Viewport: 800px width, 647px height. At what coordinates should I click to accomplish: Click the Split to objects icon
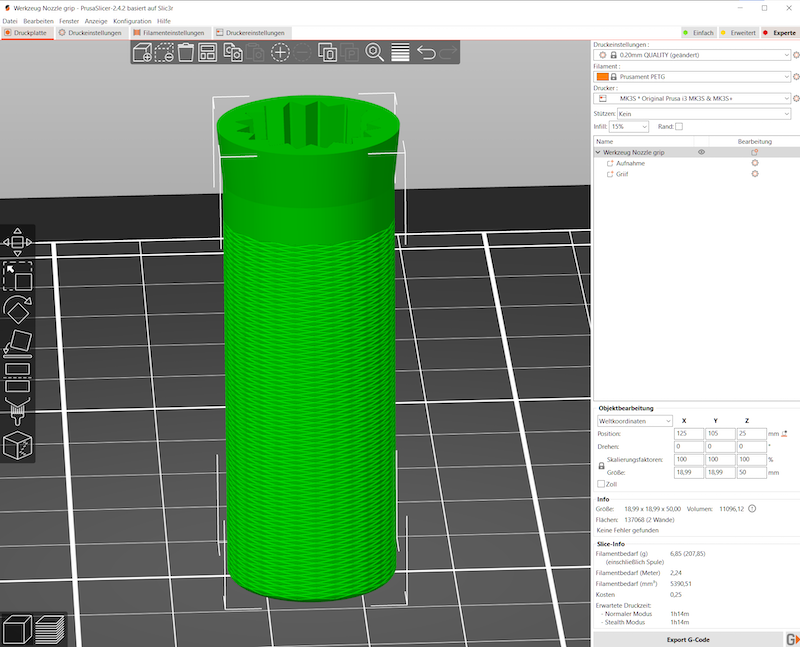327,53
